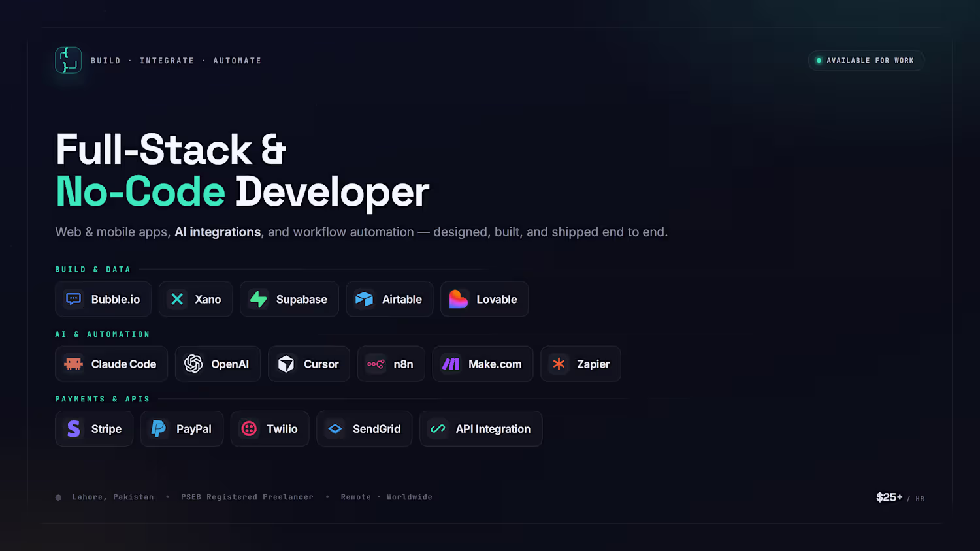Click the PayPal P icon
The image size is (980, 551).
click(x=159, y=428)
